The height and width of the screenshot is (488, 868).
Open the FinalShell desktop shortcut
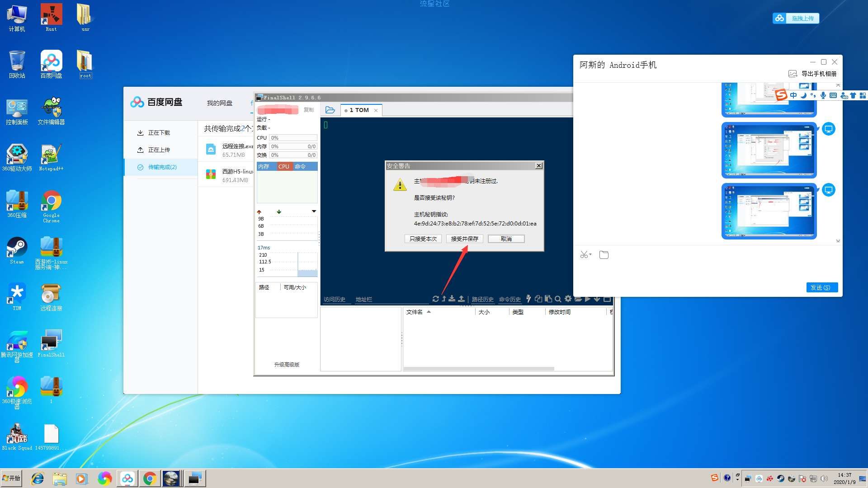tap(51, 344)
